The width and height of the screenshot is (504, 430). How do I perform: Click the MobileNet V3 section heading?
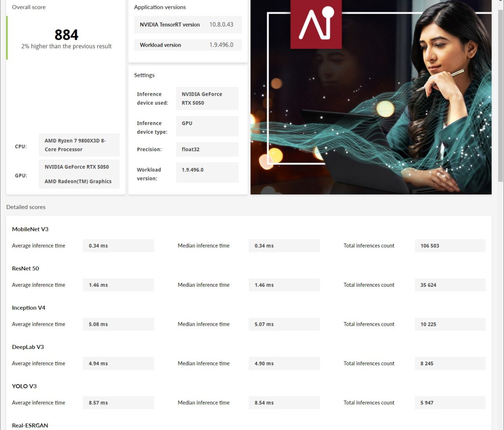point(30,229)
